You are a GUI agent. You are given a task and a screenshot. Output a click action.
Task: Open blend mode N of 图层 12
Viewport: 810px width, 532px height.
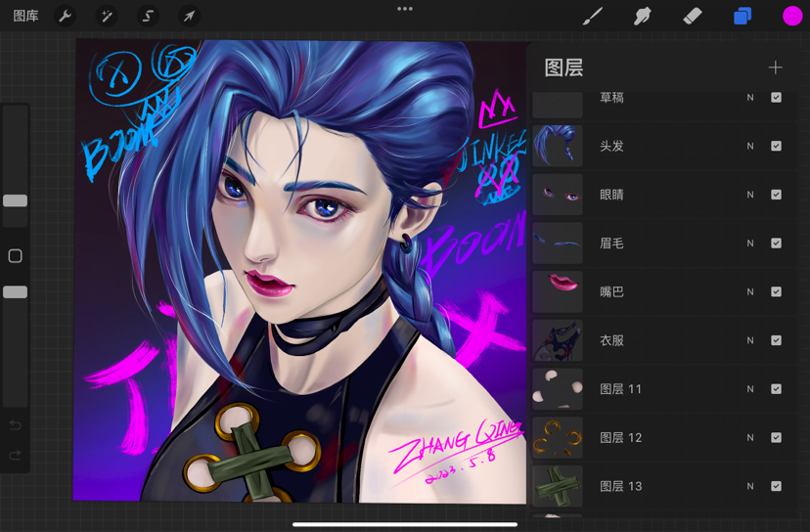(x=750, y=437)
